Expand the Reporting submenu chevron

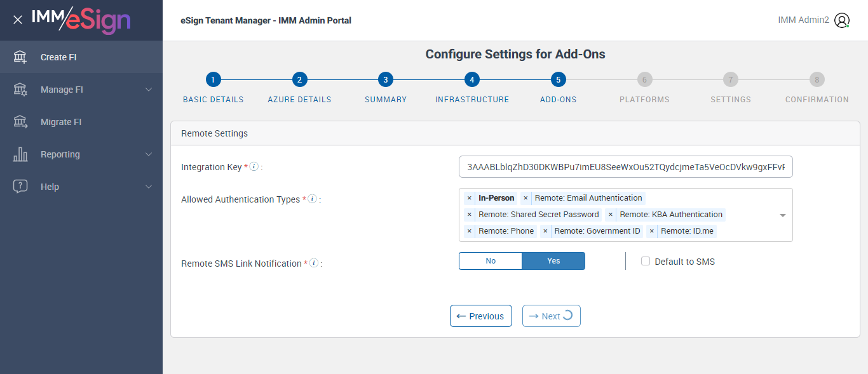(x=149, y=154)
